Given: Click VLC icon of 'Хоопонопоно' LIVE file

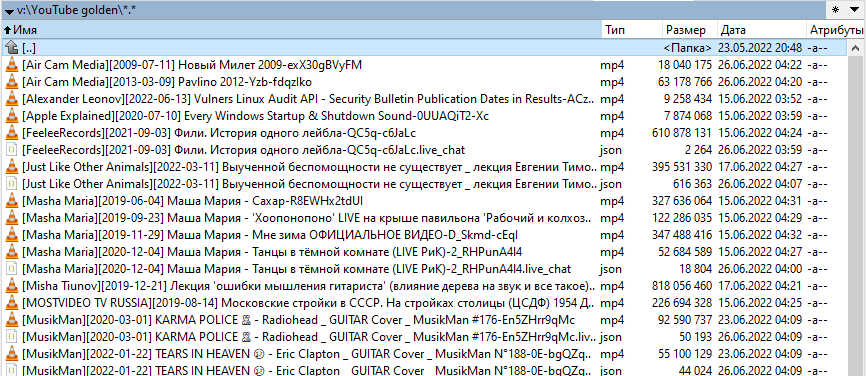Looking at the screenshot, I should click(11, 218).
